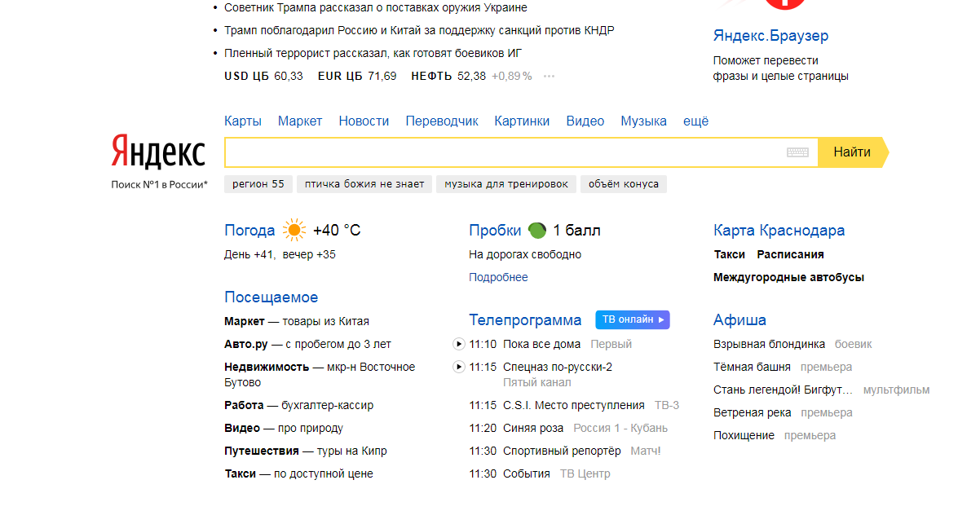Open the Новости service tab
This screenshot has width=980, height=524.
(x=364, y=121)
